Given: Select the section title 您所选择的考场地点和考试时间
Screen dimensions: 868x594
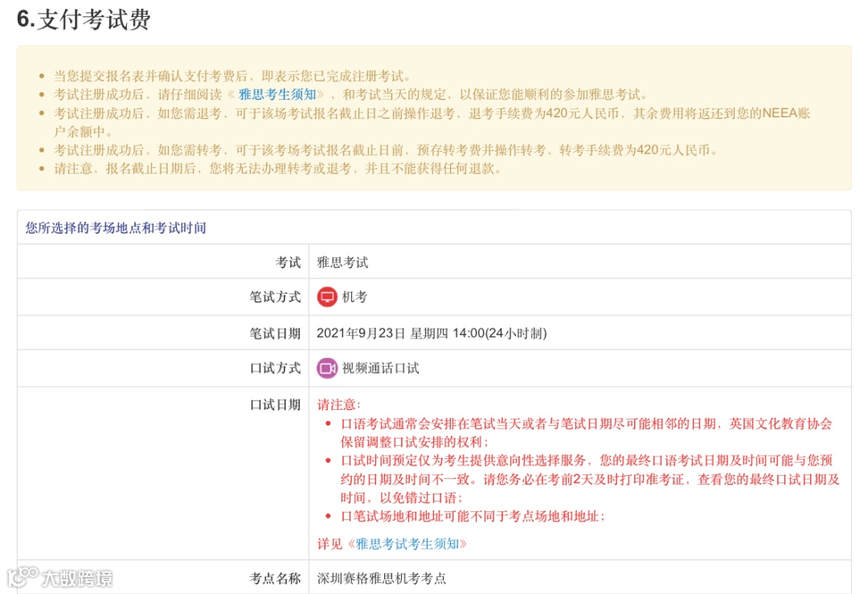Looking at the screenshot, I should click(116, 228).
